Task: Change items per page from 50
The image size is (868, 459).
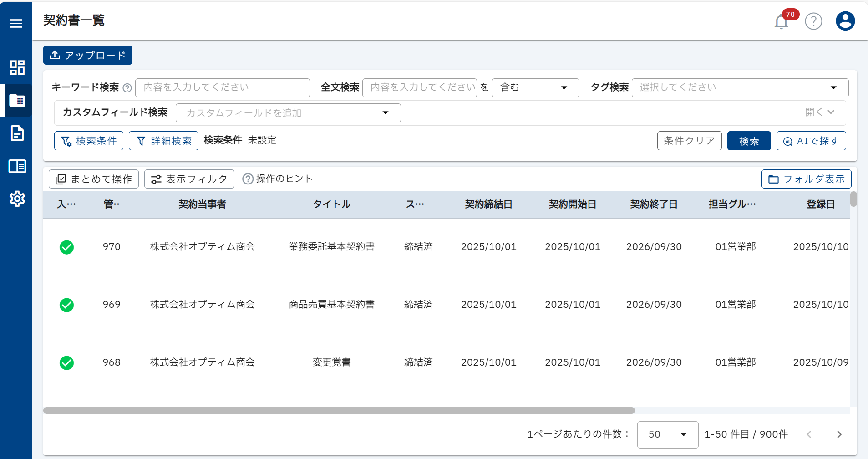Action: click(x=667, y=434)
